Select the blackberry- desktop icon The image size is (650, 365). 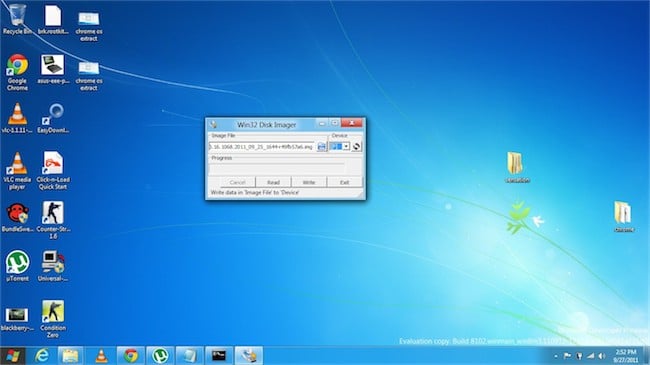[x=17, y=319]
